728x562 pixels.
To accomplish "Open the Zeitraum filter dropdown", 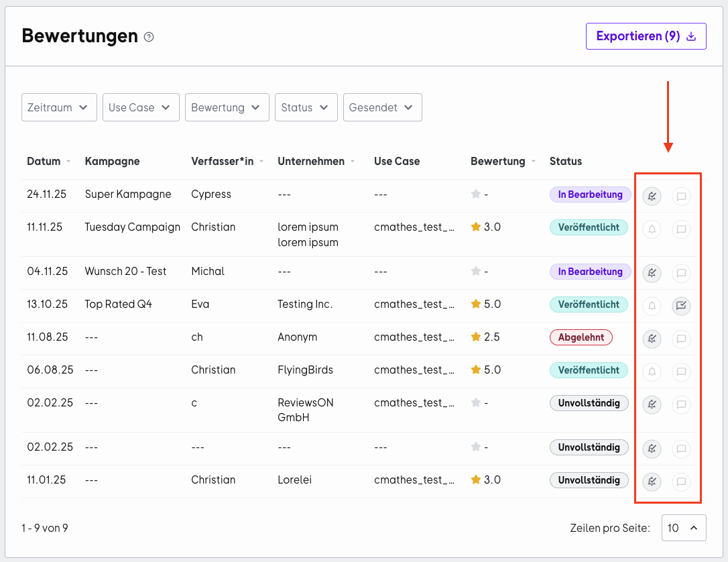I will [x=59, y=107].
